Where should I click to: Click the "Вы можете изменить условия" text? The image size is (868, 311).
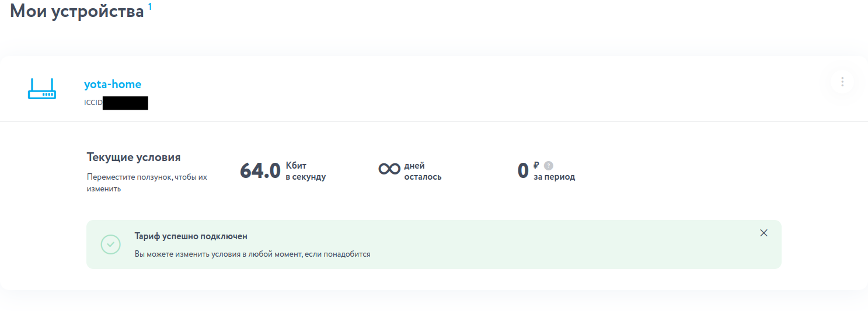click(252, 254)
